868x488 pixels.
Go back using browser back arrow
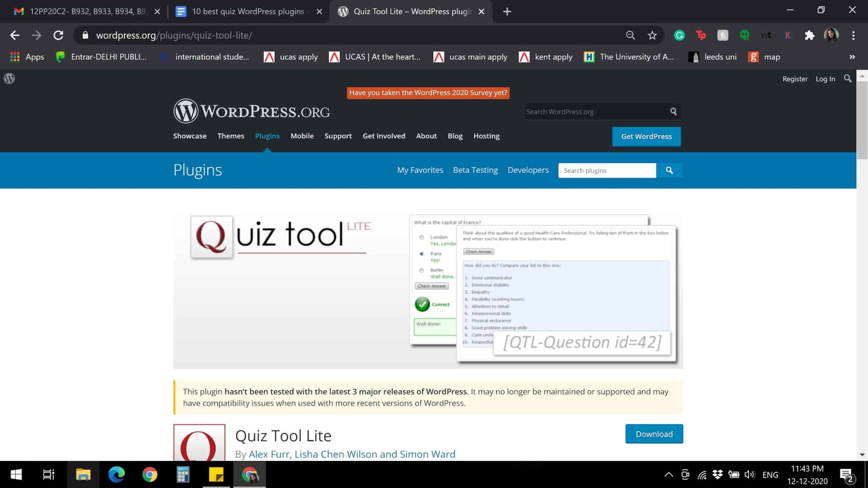point(15,35)
